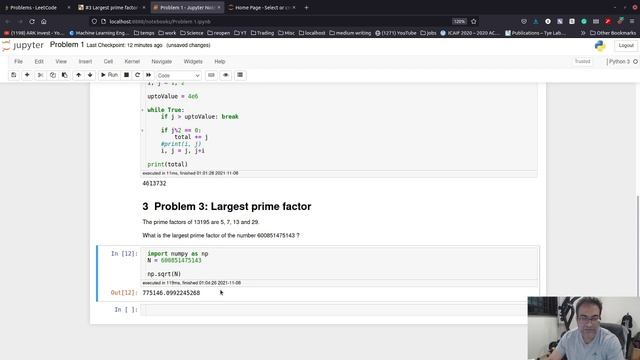Open the work bookmark folder
Screen dimensions: 640x360
tap(167, 33)
